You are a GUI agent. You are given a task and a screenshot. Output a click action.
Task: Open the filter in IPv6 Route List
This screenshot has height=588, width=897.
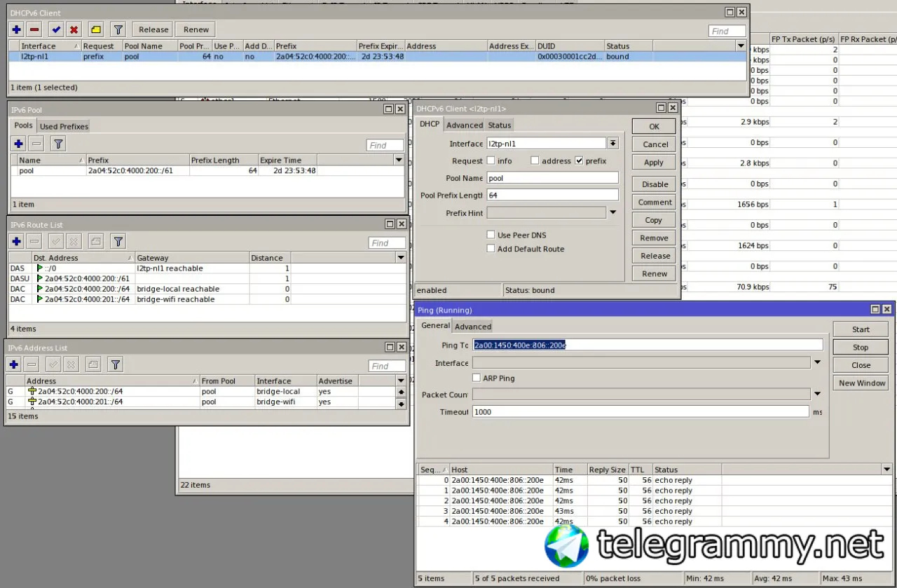[118, 241]
